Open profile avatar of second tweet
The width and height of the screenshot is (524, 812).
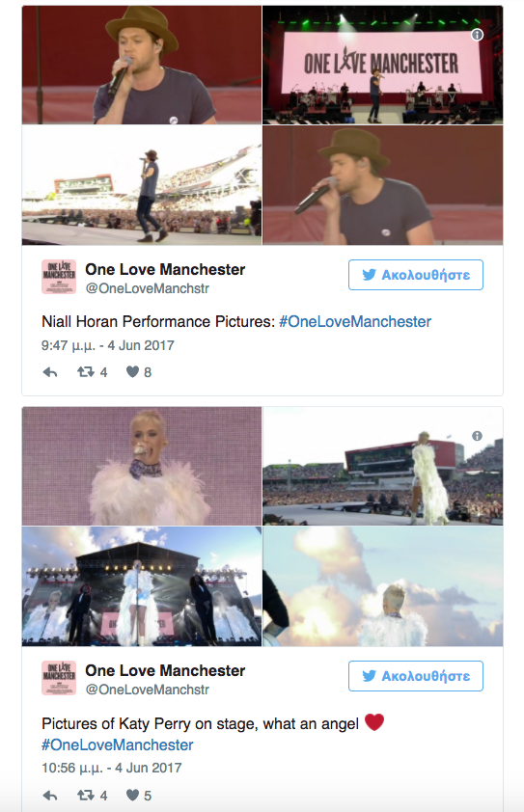point(59,678)
